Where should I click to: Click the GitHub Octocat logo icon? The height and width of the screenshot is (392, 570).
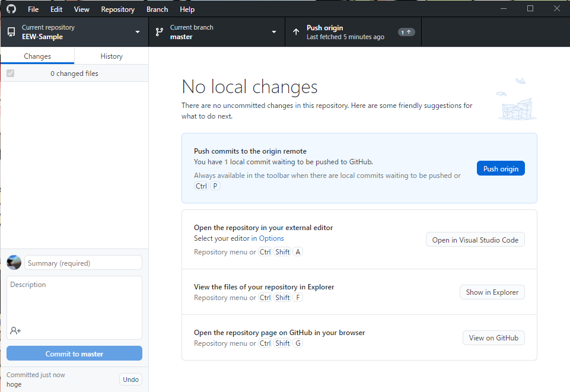[11, 9]
